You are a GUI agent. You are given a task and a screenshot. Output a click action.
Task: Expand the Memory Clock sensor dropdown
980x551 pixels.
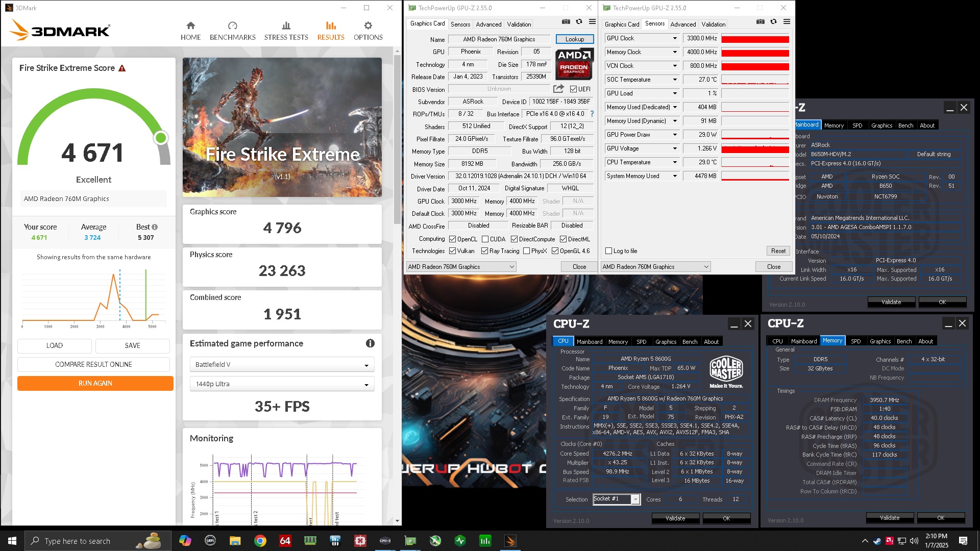point(675,52)
